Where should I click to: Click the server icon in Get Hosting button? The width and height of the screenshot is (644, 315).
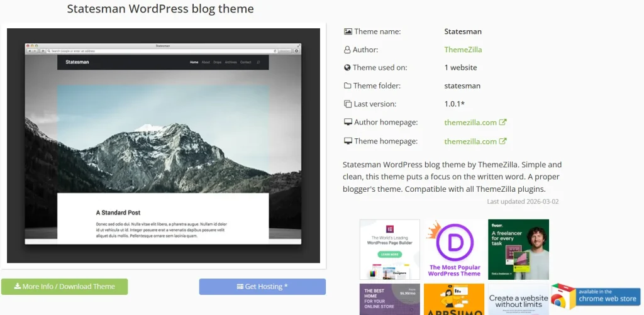[240, 287]
